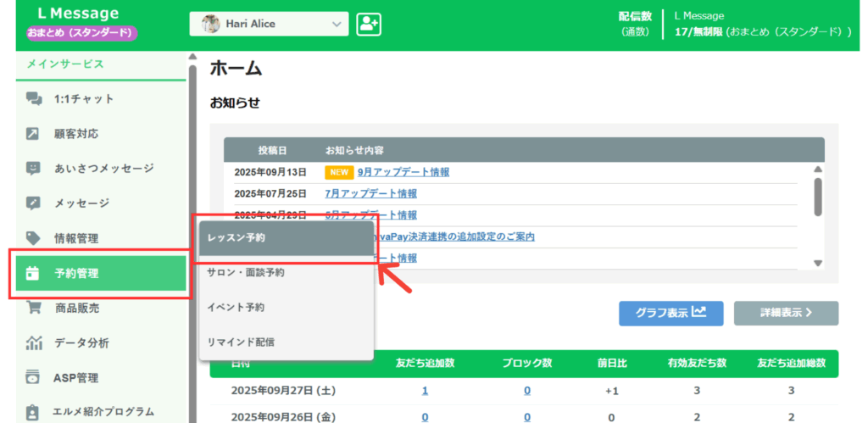The image size is (868, 423).
Task: Click the あいさつメッセージ smiley icon
Action: (x=33, y=169)
